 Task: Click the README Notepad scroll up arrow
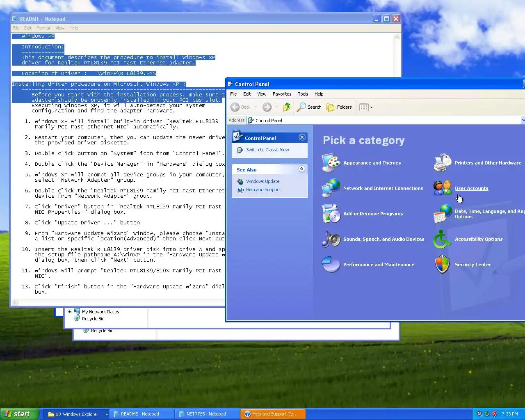pos(397,37)
